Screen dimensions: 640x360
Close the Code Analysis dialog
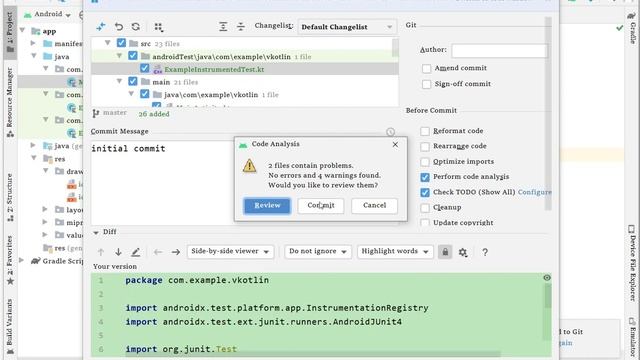tap(395, 144)
